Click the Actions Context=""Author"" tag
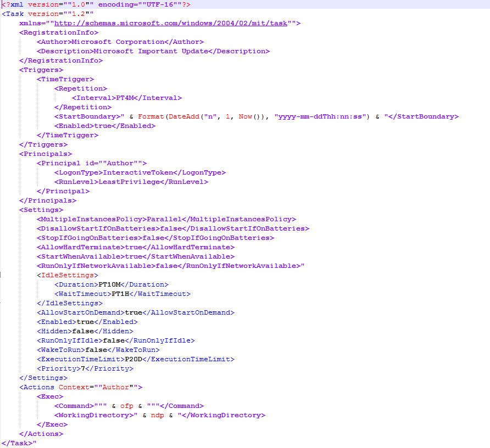This screenshot has height=448, width=490. pyautogui.click(x=81, y=388)
